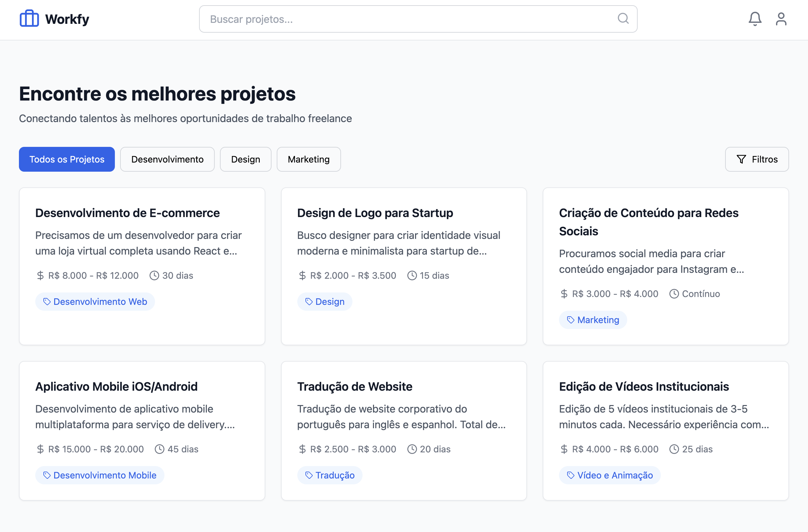Activate the Marketing filter chip
Screen dimensions: 808x532
point(309,159)
